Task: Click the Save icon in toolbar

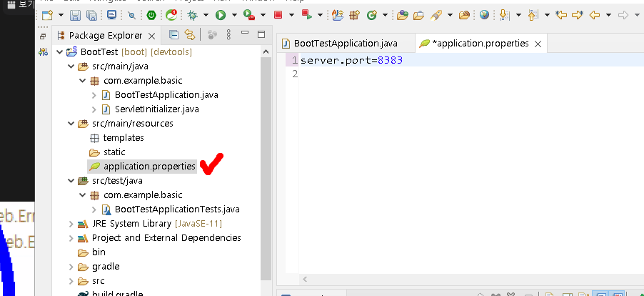Action: tap(75, 15)
